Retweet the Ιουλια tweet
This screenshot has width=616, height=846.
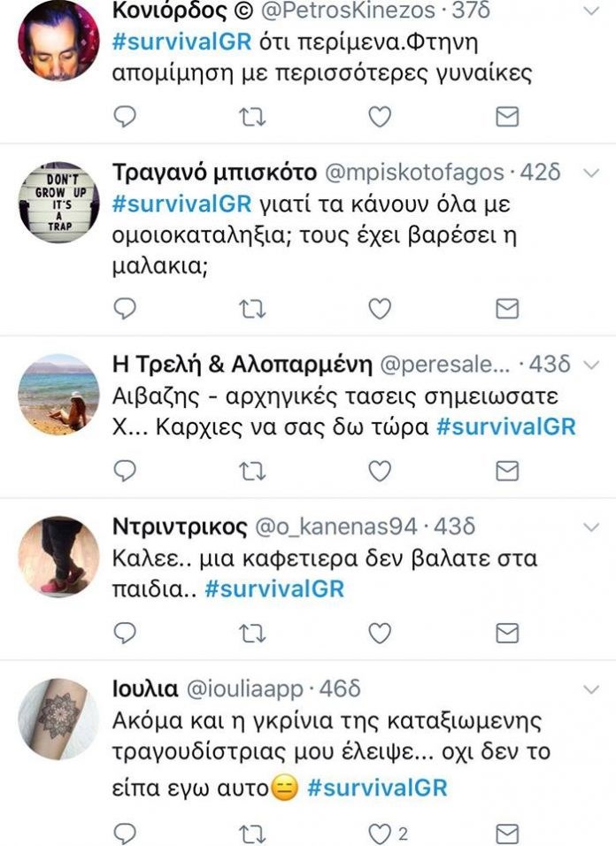252,834
